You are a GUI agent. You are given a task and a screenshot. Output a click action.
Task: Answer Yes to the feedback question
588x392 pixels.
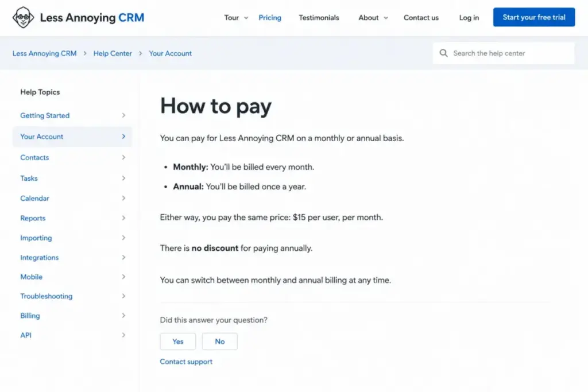(x=178, y=341)
